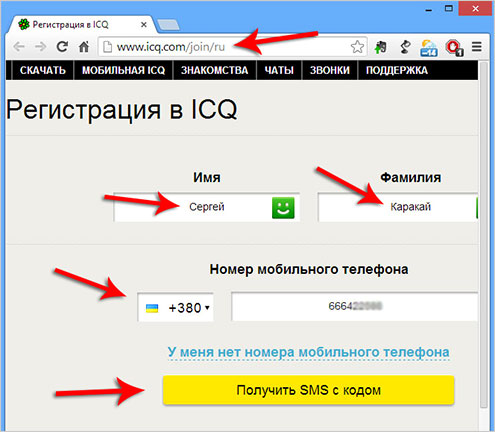Reload the ICQ registration page
Image resolution: width=495 pixels, height=432 pixels.
coord(62,47)
